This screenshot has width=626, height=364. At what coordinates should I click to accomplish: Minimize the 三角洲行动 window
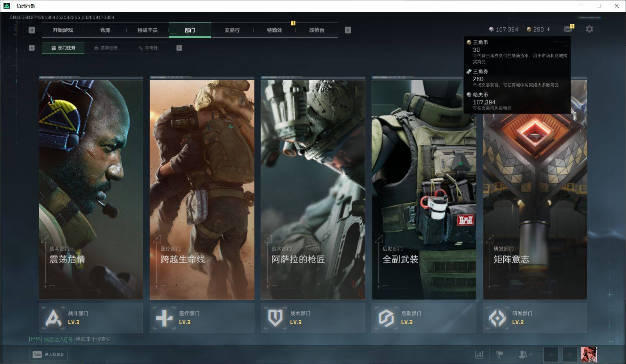pos(581,6)
